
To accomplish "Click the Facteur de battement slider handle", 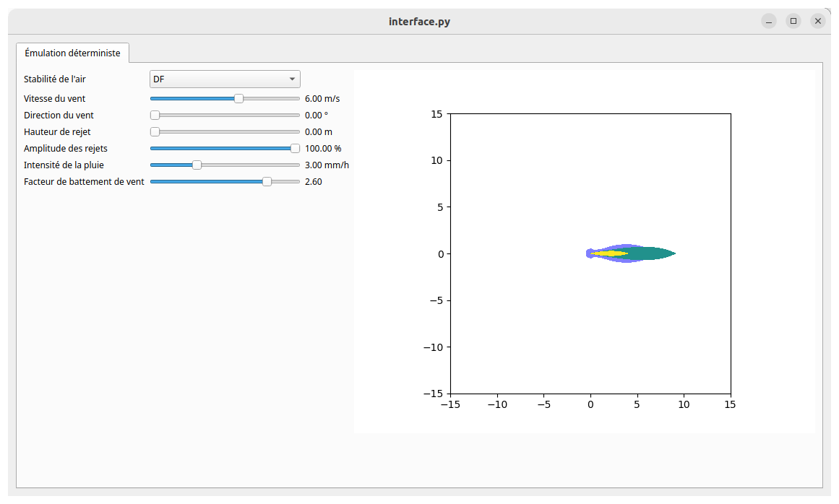I will 267,181.
